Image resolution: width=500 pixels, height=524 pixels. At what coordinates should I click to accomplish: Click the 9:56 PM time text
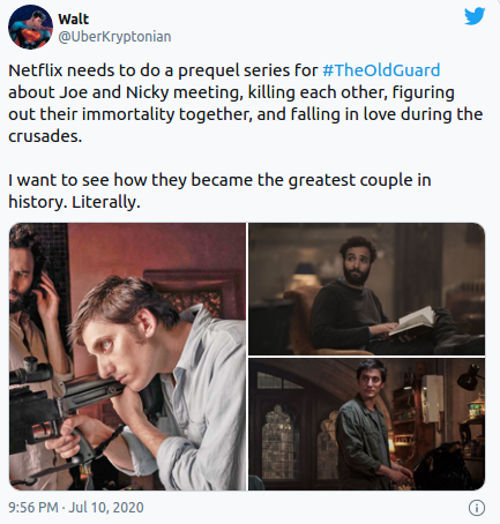pyautogui.click(x=33, y=508)
